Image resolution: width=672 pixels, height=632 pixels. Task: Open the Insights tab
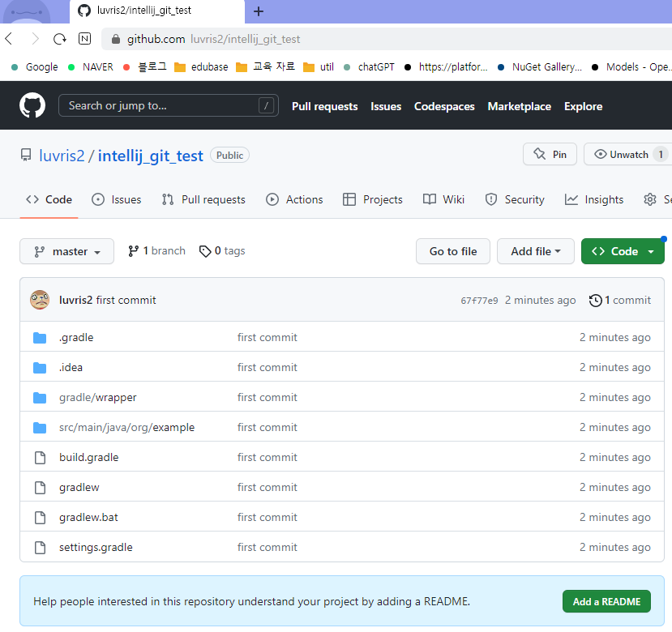click(594, 199)
